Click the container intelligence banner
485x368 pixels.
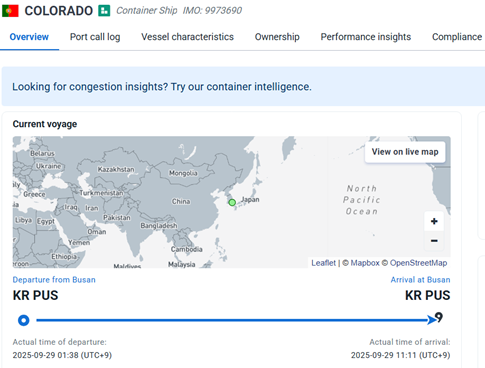click(243, 86)
